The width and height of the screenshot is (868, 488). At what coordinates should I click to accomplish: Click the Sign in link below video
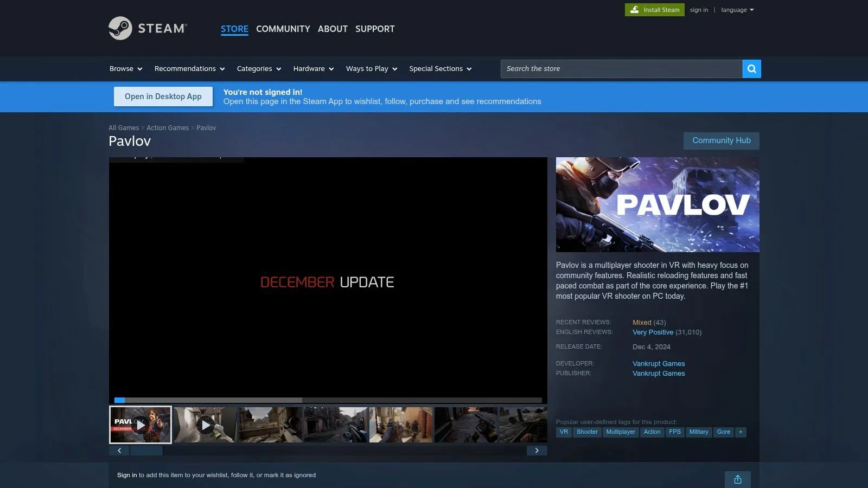pos(127,475)
